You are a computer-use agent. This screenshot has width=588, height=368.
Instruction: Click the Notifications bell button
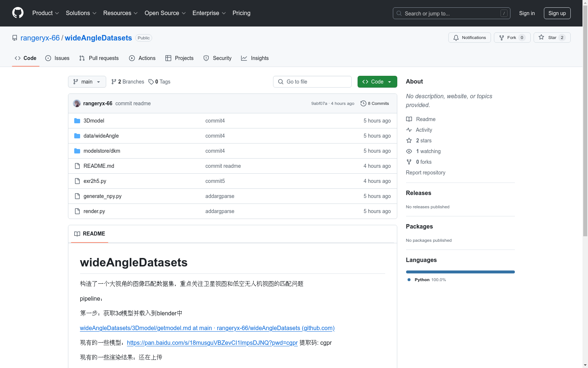469,38
